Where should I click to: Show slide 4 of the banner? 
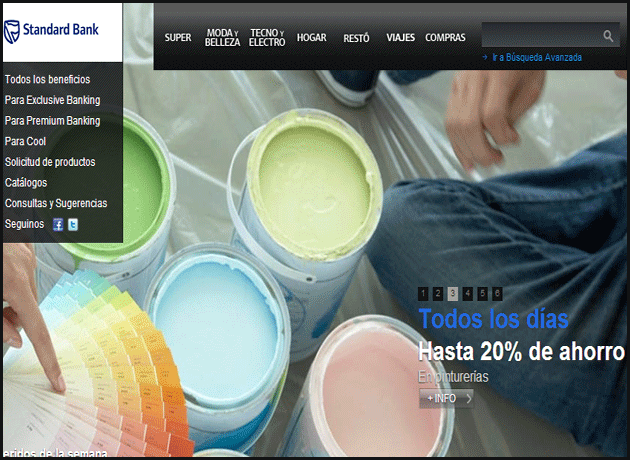[468, 294]
